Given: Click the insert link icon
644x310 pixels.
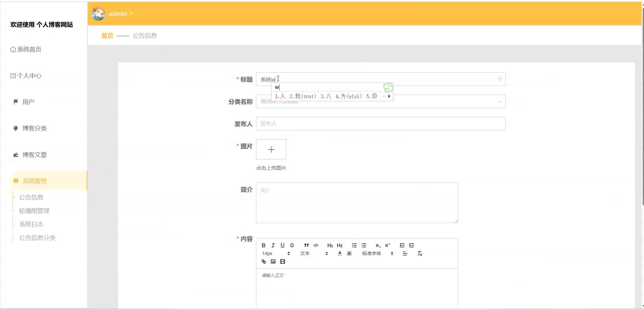Looking at the screenshot, I should 264,261.
